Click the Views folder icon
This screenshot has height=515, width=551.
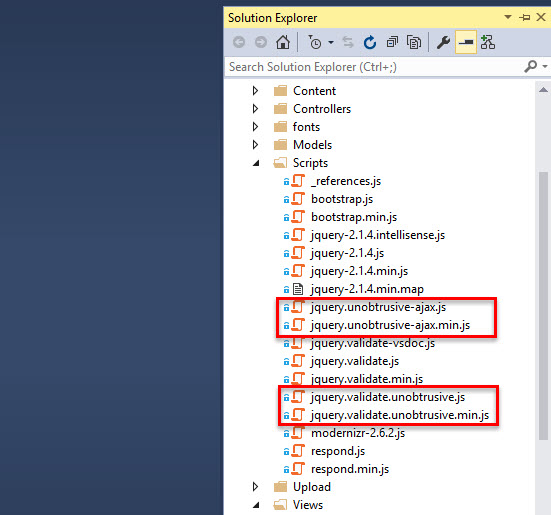(280, 505)
